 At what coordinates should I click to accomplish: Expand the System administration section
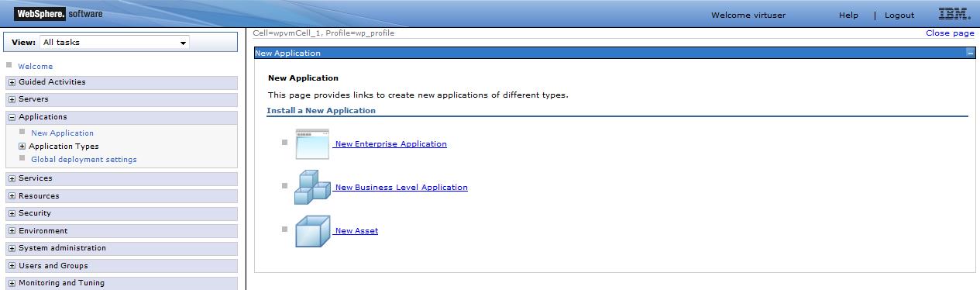pos(12,248)
